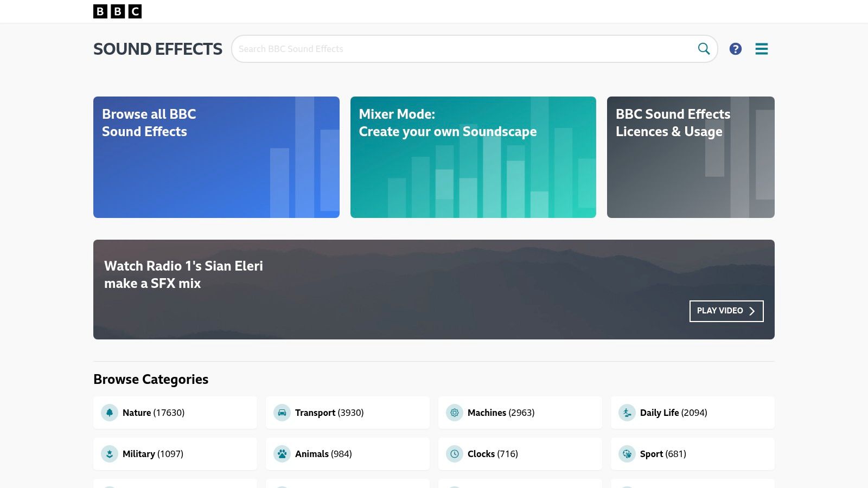Open the hamburger menu

[761, 49]
